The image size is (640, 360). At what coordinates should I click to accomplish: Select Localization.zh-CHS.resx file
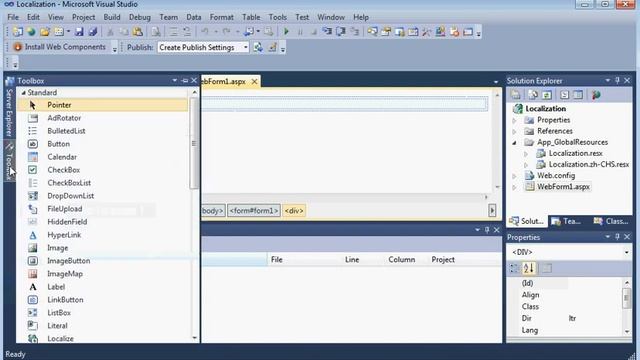click(x=589, y=164)
